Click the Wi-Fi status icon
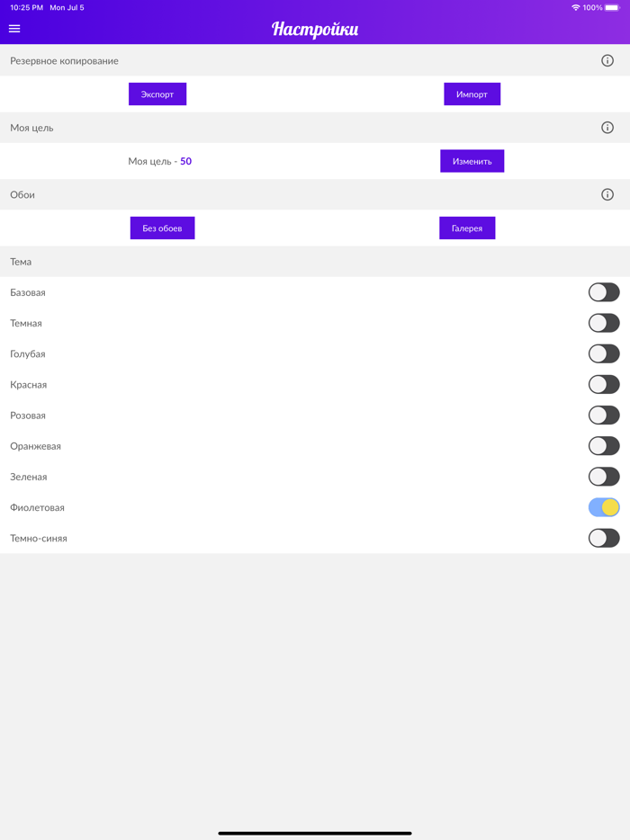The width and height of the screenshot is (630, 840). (577, 7)
